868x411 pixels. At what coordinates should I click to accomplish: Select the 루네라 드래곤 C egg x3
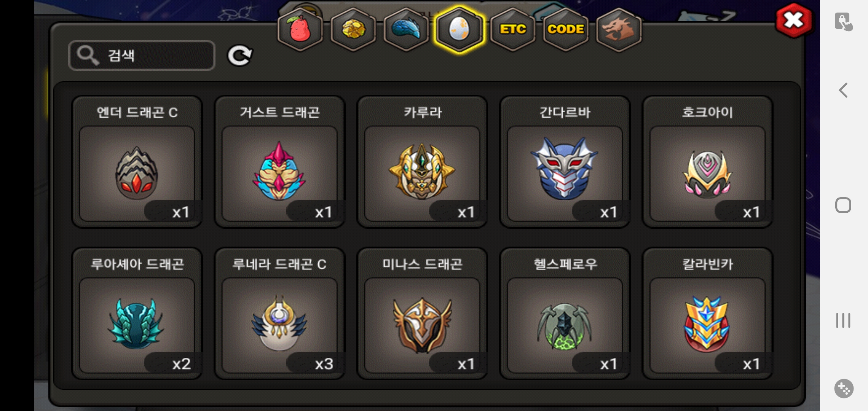pyautogui.click(x=279, y=314)
